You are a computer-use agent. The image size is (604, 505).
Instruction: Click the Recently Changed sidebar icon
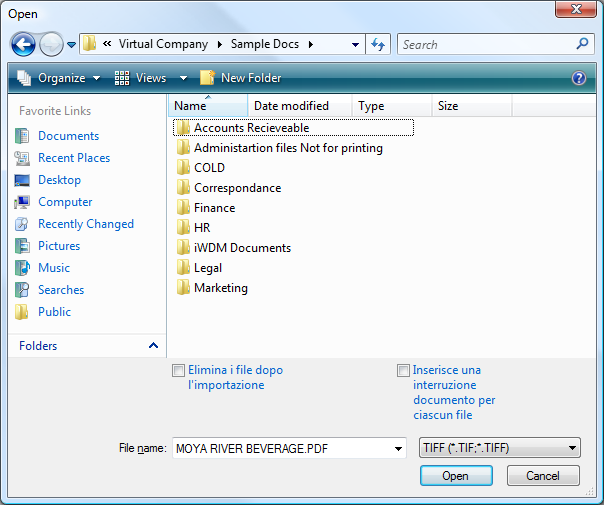22,224
